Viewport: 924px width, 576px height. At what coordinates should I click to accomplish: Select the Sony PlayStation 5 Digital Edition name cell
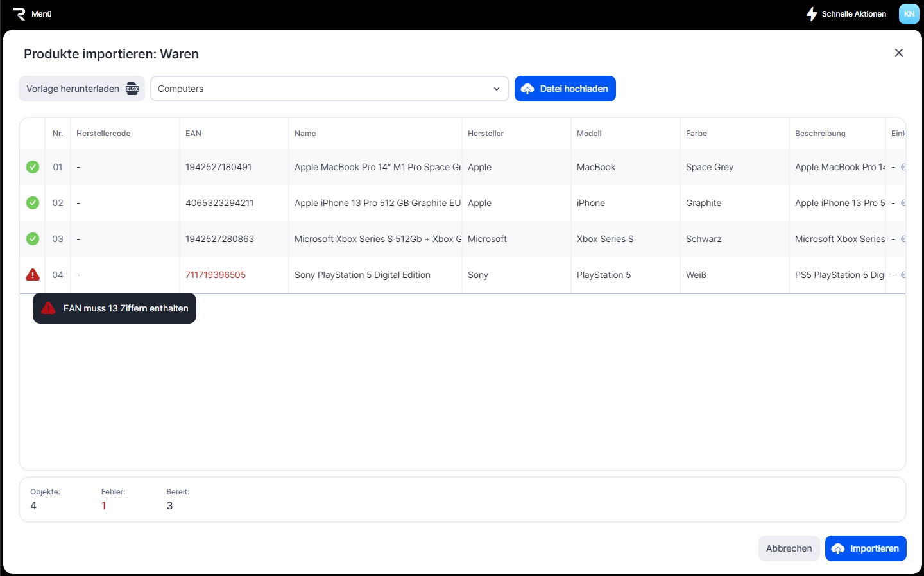[x=363, y=275]
